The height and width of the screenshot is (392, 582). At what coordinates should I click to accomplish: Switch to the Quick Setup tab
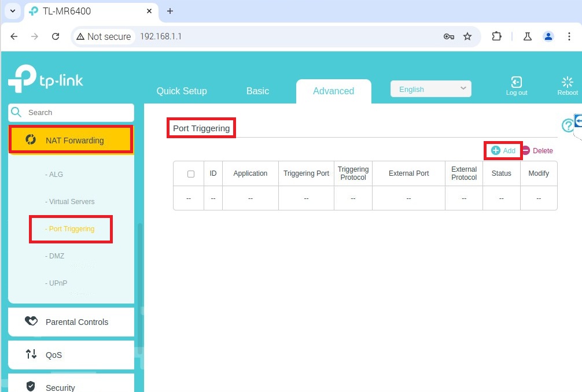click(182, 91)
